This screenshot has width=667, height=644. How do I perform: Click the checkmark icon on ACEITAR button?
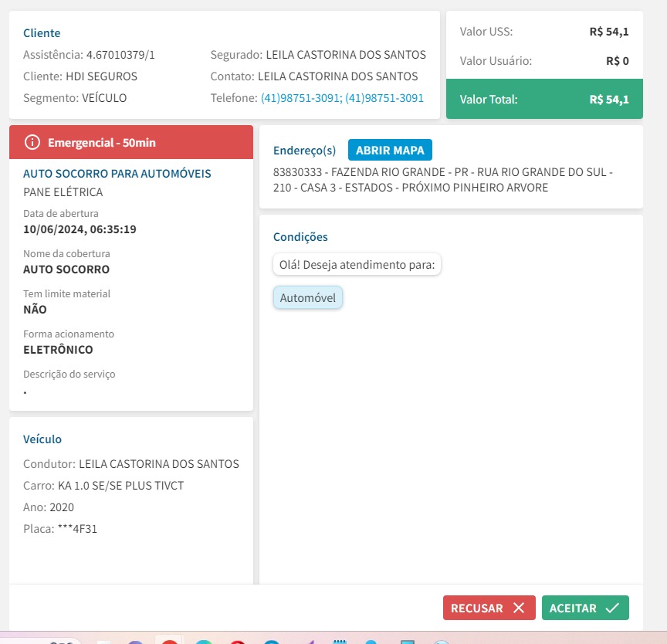click(612, 608)
